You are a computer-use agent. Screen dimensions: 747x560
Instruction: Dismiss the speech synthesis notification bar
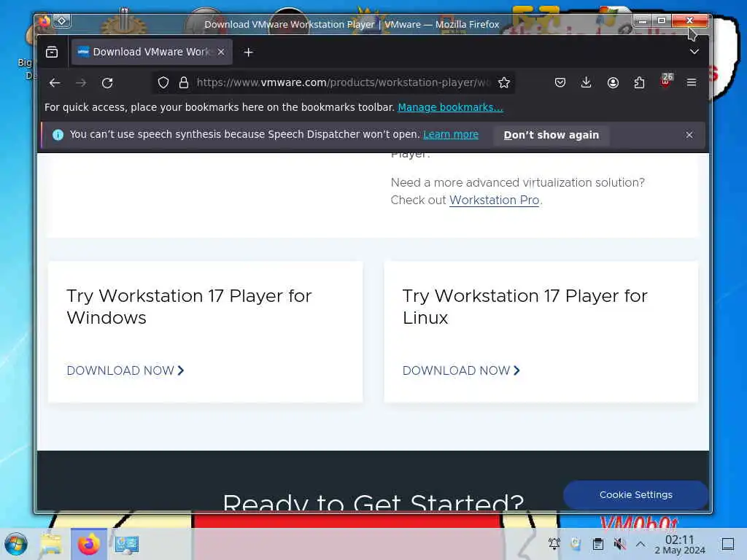click(x=689, y=135)
